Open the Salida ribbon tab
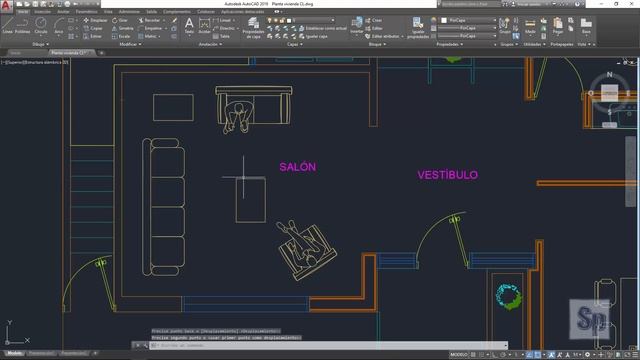This screenshot has height=360, width=640. click(151, 12)
